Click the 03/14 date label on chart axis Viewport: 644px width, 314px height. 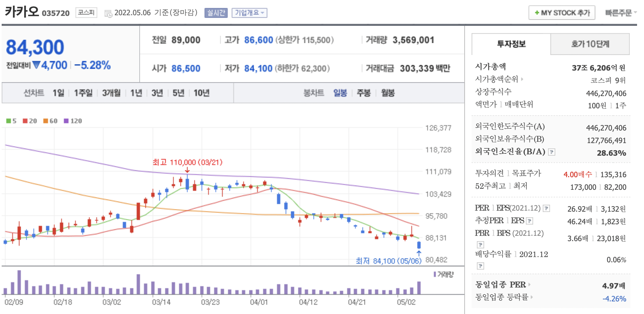(x=161, y=302)
